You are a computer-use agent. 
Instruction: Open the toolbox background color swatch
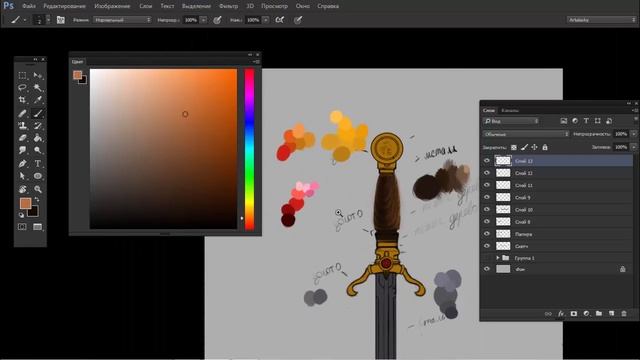tap(34, 212)
